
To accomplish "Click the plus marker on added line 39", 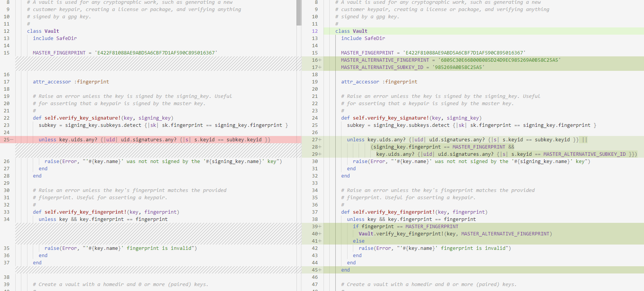I will [x=320, y=227].
